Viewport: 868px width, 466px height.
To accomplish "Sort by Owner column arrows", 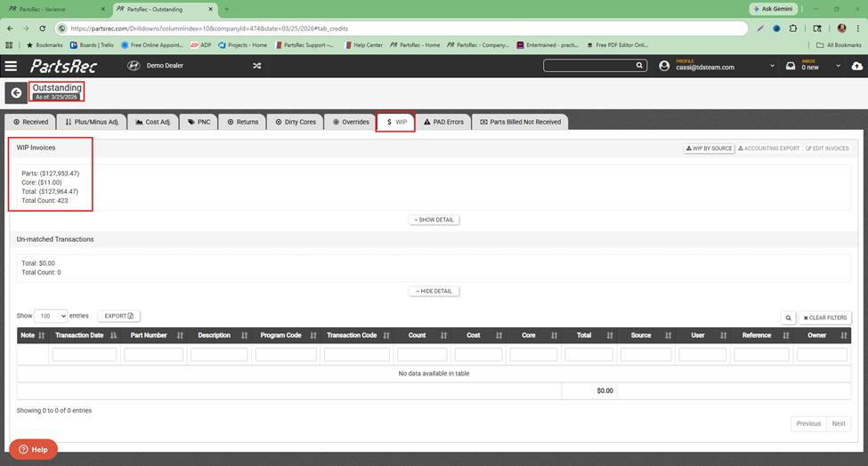I will tap(844, 335).
